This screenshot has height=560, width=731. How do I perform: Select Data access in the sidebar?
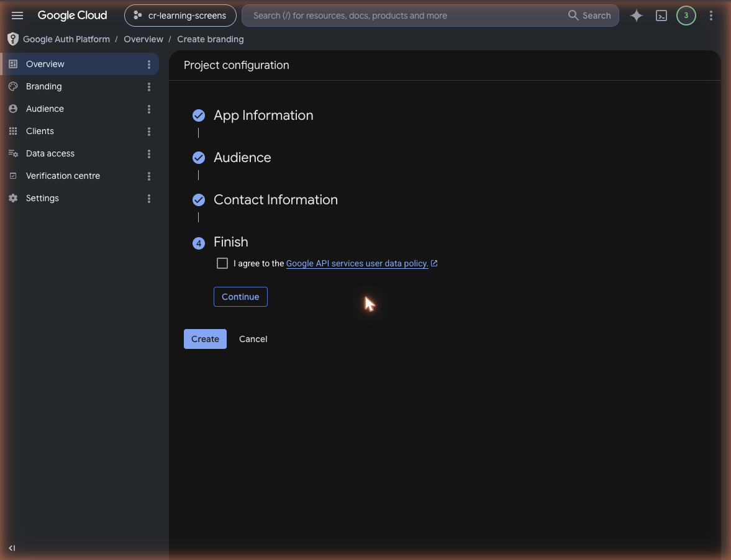click(50, 153)
